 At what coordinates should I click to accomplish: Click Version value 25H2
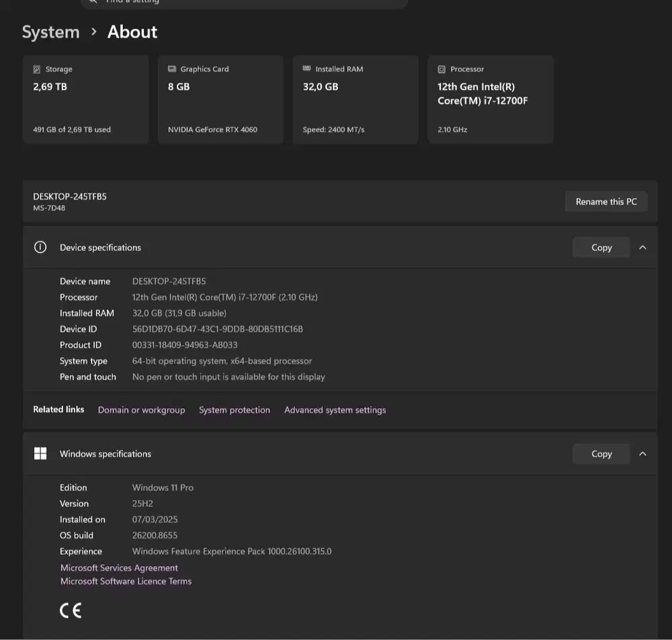pos(142,504)
